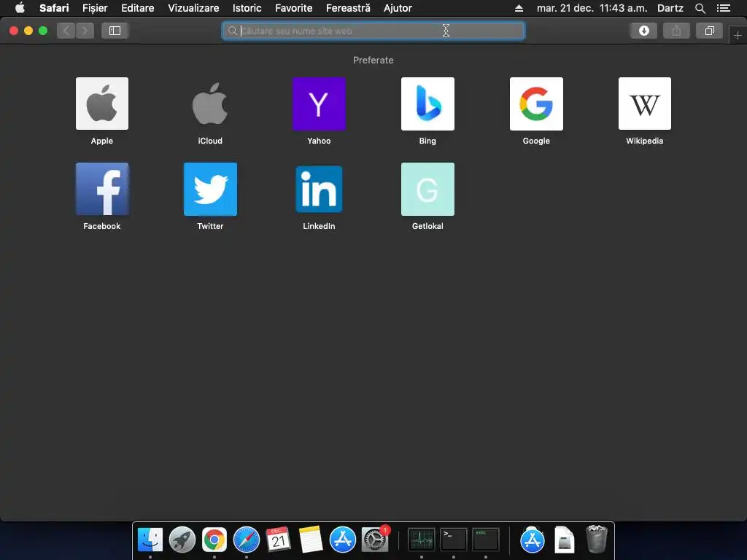Open the Facebook favorite tile

pos(102,189)
